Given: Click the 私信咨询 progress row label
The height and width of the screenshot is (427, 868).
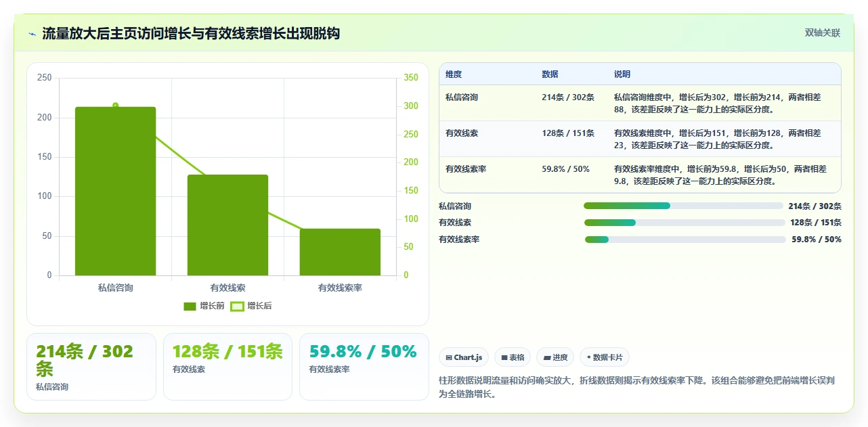Looking at the screenshot, I should [x=455, y=206].
